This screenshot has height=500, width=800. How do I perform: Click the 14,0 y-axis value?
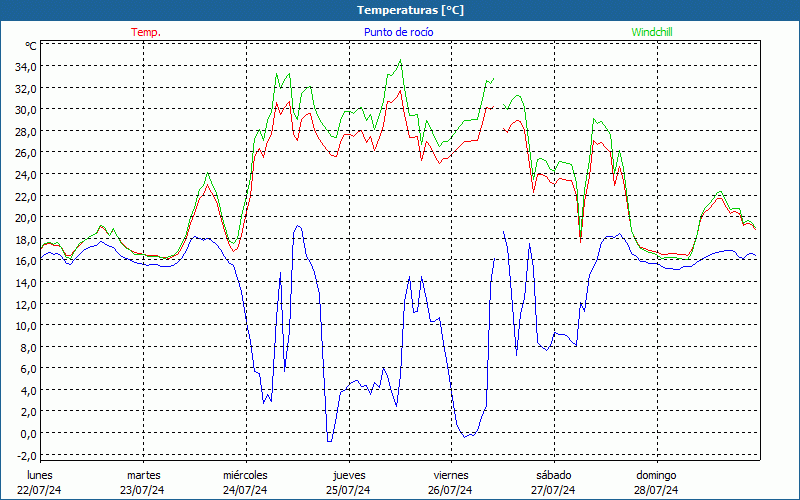click(26, 282)
